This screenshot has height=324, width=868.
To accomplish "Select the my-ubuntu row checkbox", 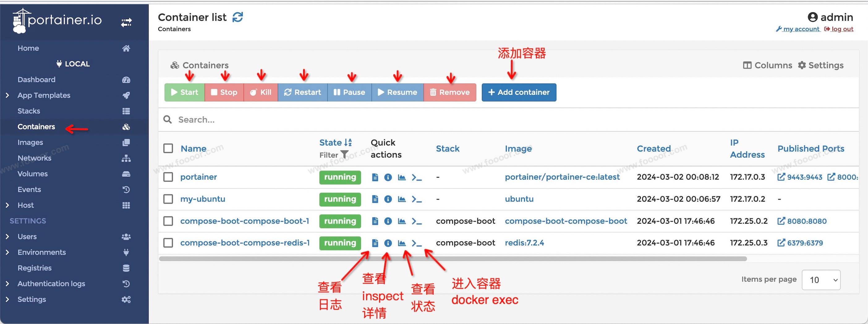I will coord(168,199).
